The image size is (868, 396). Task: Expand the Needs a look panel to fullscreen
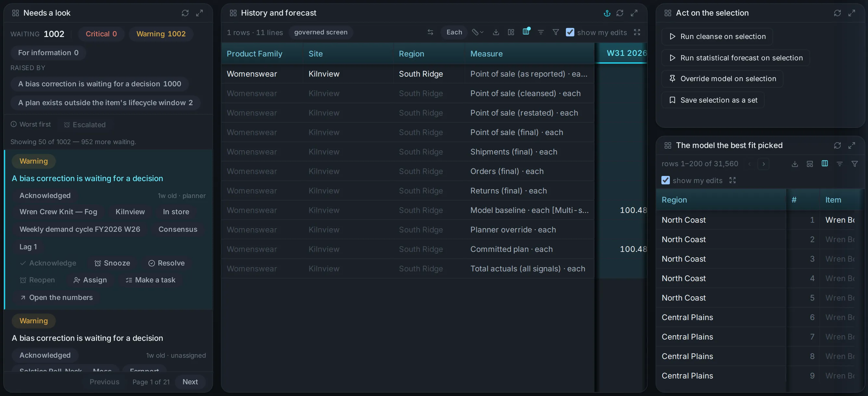(x=199, y=13)
